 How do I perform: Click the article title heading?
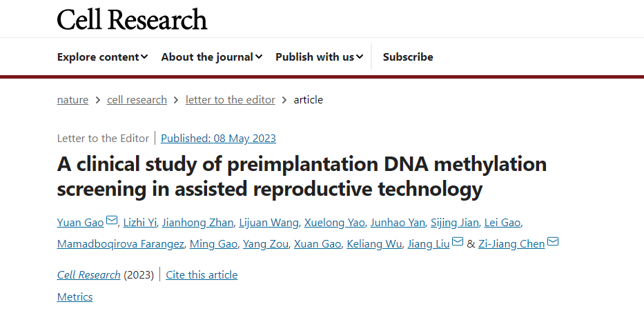click(302, 176)
